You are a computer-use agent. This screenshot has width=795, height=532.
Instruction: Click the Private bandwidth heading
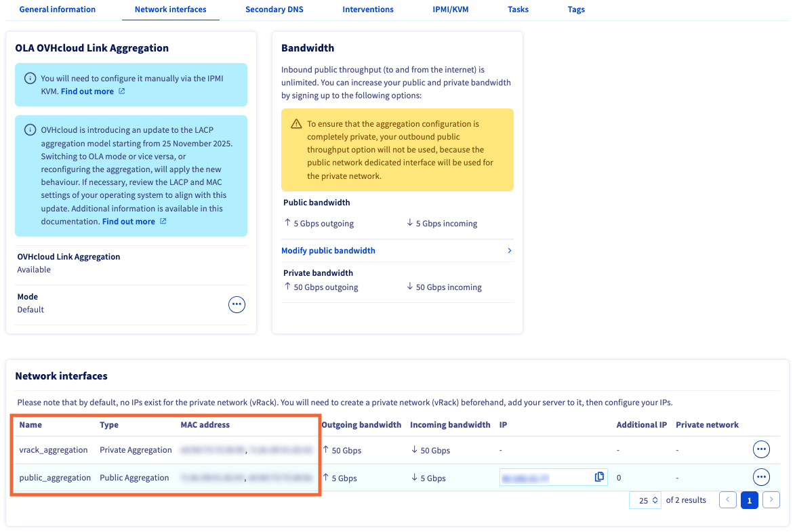point(318,273)
